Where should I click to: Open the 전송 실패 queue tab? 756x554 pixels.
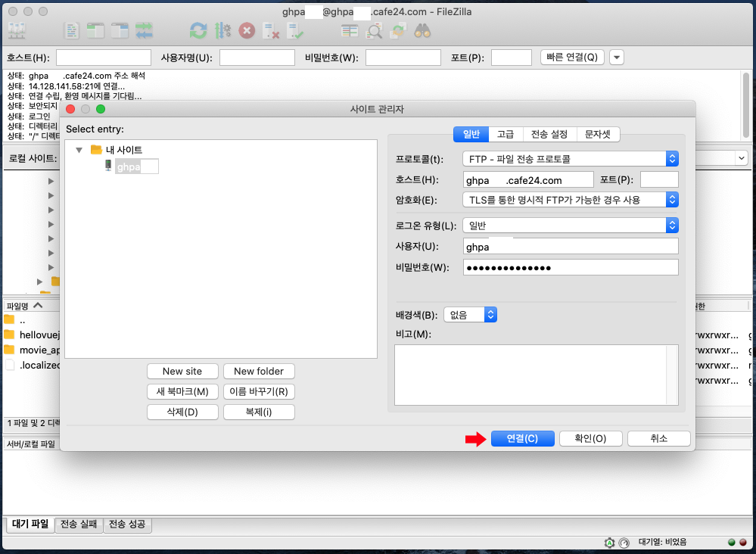click(79, 524)
